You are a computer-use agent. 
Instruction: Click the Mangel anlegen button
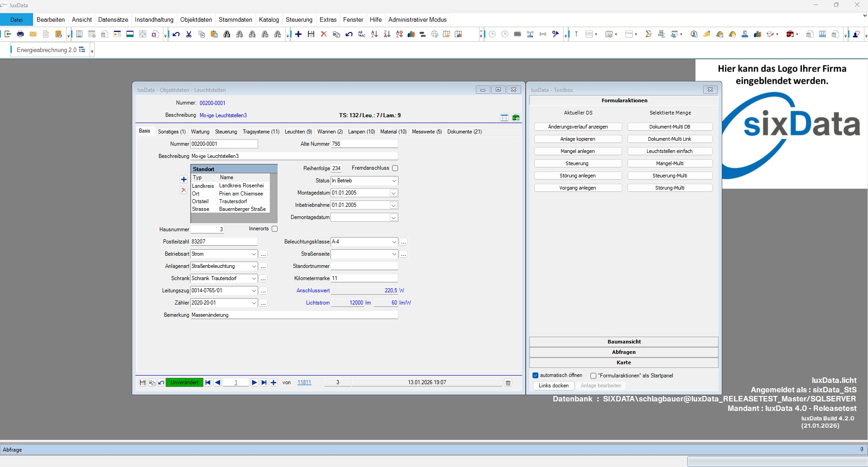click(x=577, y=151)
